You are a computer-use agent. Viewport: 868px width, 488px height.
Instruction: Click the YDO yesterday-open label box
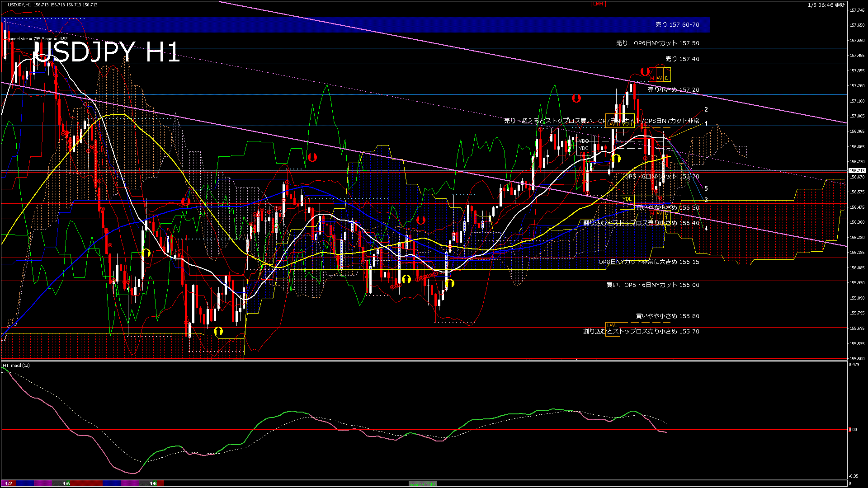click(584, 141)
